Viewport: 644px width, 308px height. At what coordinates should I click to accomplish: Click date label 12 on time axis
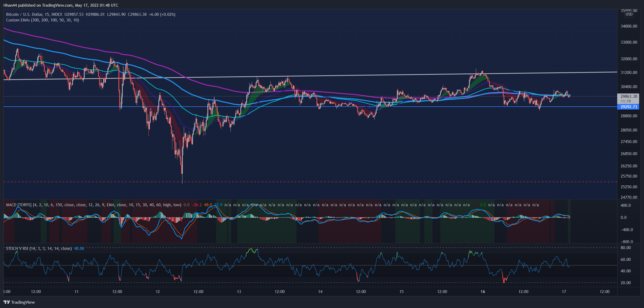(x=158, y=292)
